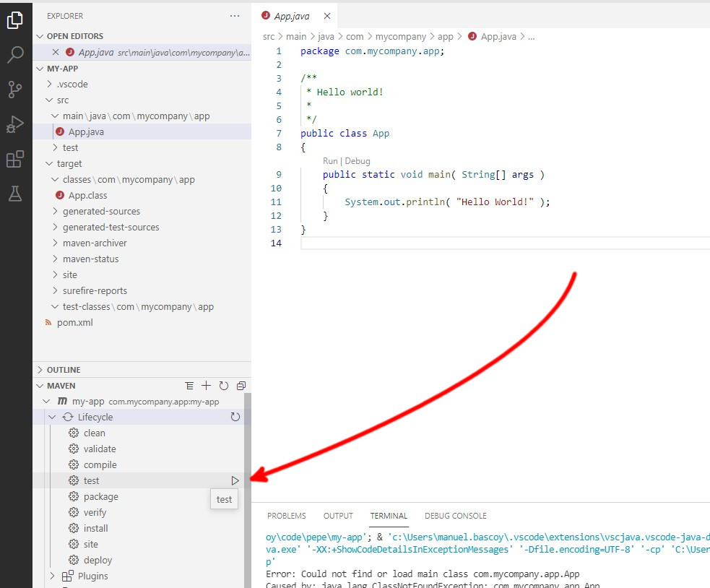Screen dimensions: 710x588
Task: Collapse all items in Maven panel
Action: coord(241,386)
